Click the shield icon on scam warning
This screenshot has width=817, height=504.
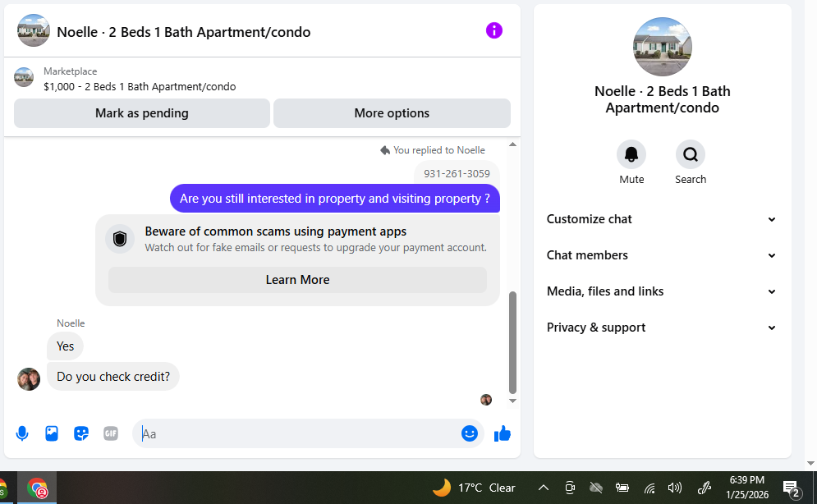(120, 239)
